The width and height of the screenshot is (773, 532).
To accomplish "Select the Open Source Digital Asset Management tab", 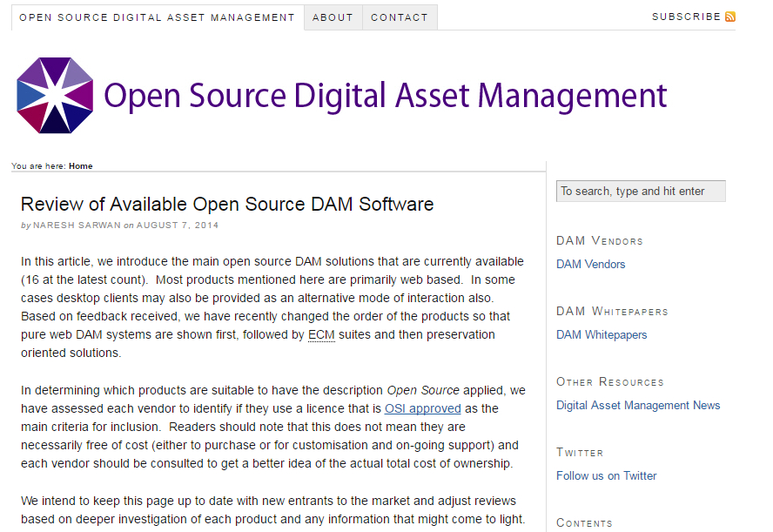I will pos(157,17).
